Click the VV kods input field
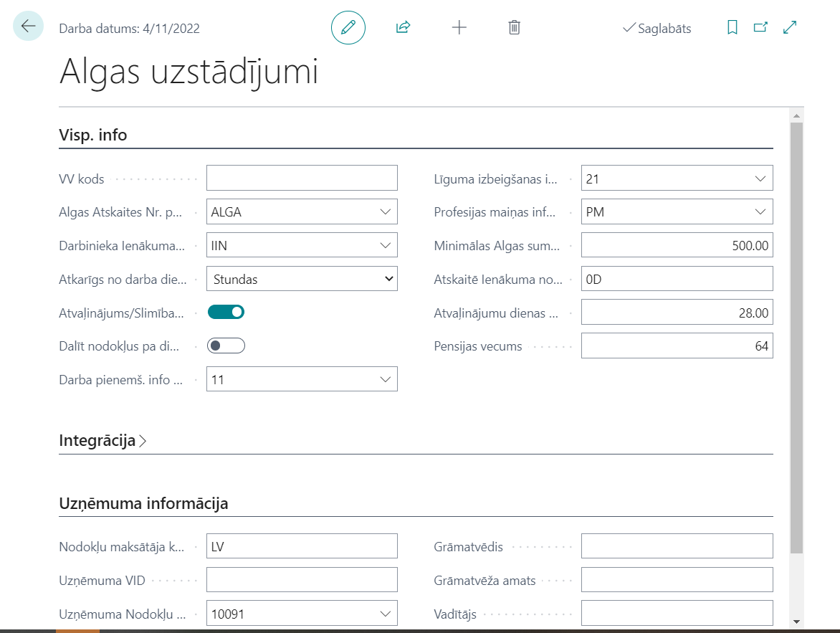Viewport: 840px width, 633px height. coord(302,178)
